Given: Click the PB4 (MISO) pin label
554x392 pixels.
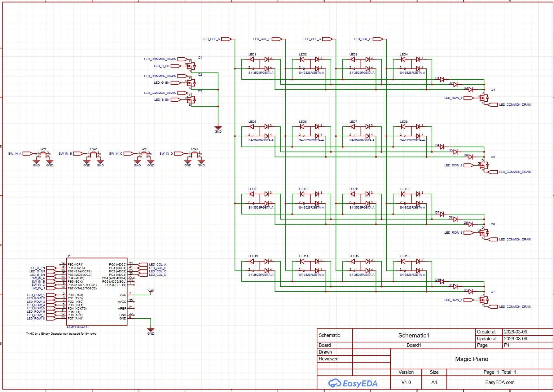Looking at the screenshot, I should (x=76, y=278).
